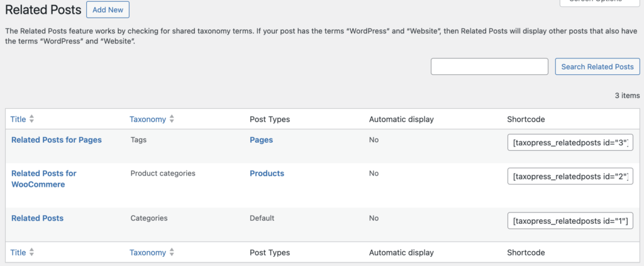Click sort arrows beside top Title header
Image resolution: width=644 pixels, height=266 pixels.
click(32, 119)
